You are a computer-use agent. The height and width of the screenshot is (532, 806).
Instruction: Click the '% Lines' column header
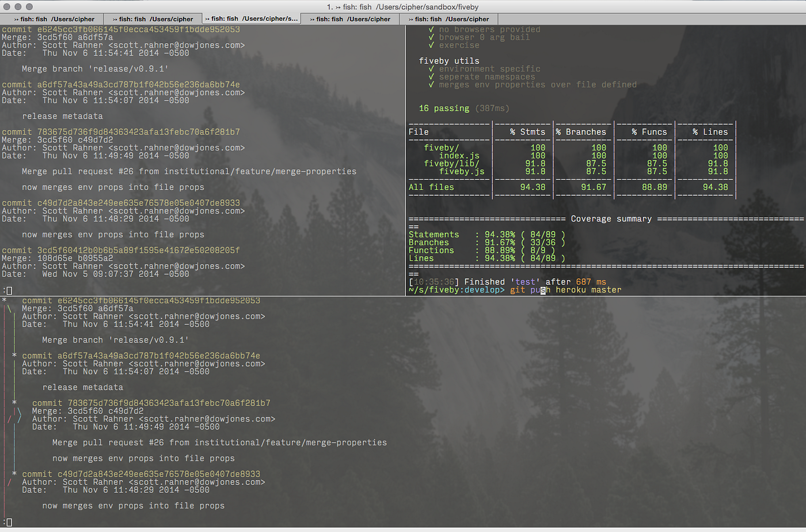pyautogui.click(x=710, y=132)
